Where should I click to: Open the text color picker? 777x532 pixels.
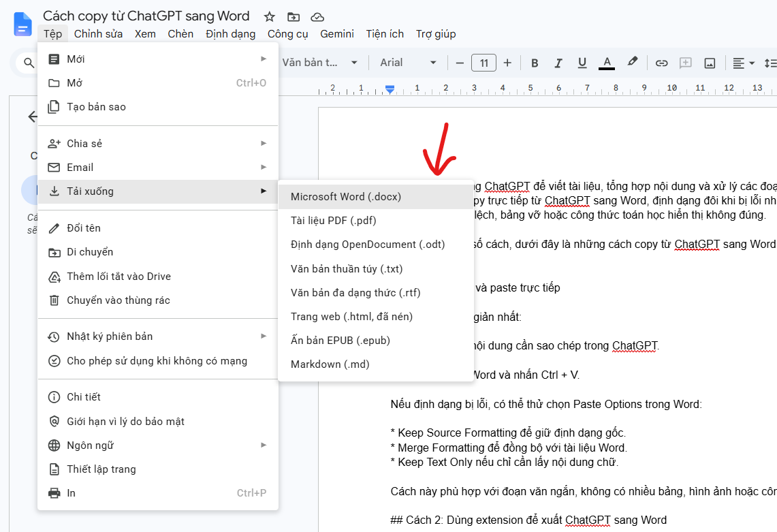[607, 63]
